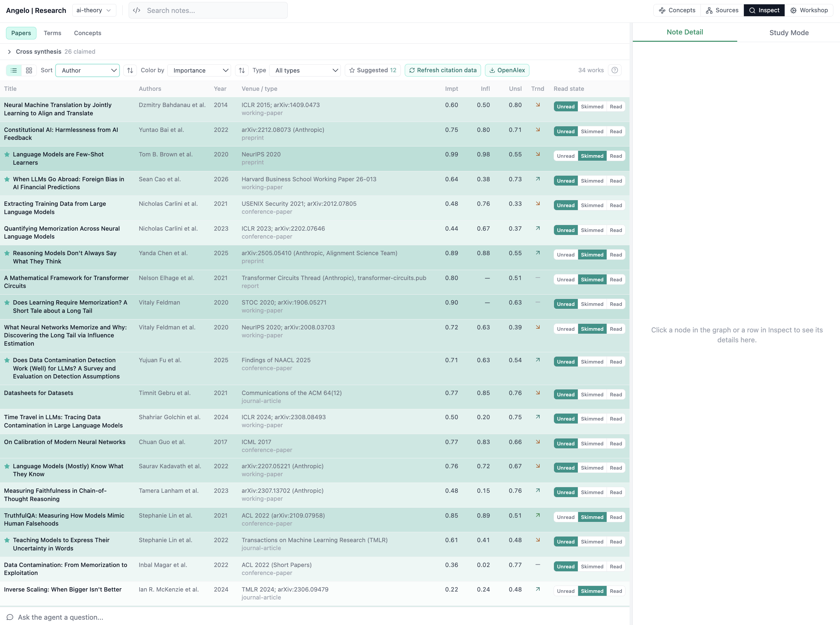Open the ai-theory project dropdown
Image resolution: width=840 pixels, height=625 pixels.
click(x=94, y=10)
